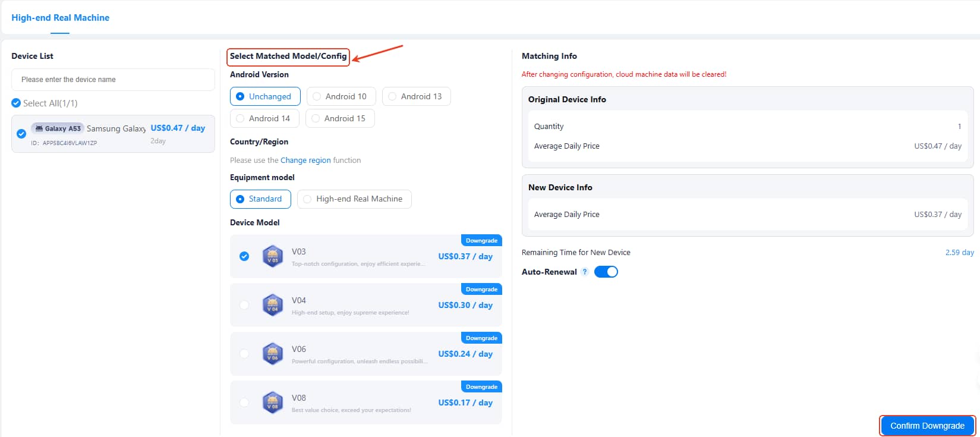
Task: Uncheck the Select All devices checkbox
Action: 16,103
